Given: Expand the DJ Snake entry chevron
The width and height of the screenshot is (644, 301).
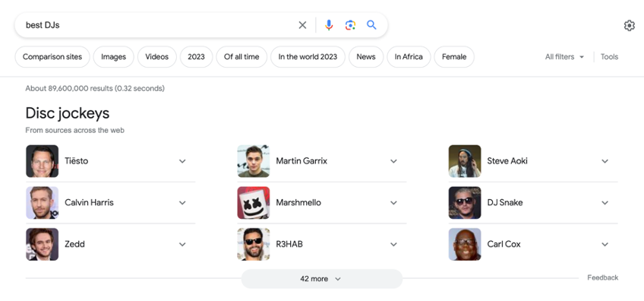Looking at the screenshot, I should click(605, 203).
